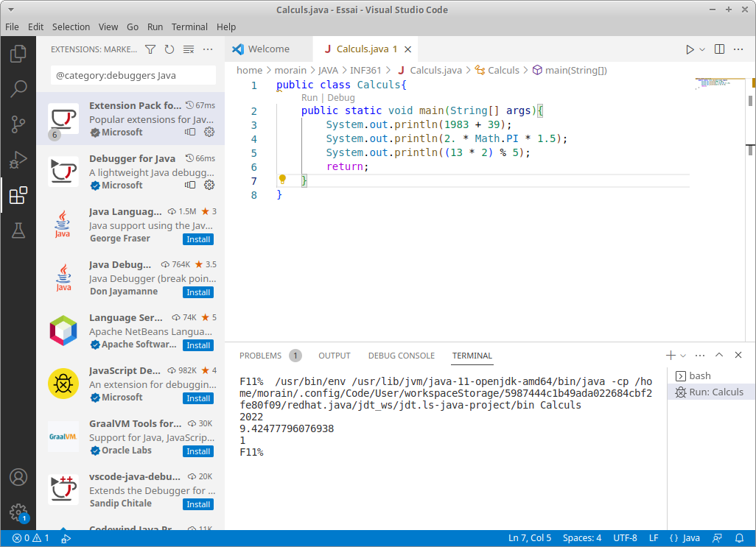This screenshot has width=756, height=547.
Task: Install JavaScript Debugger by Microsoft
Action: tap(198, 398)
